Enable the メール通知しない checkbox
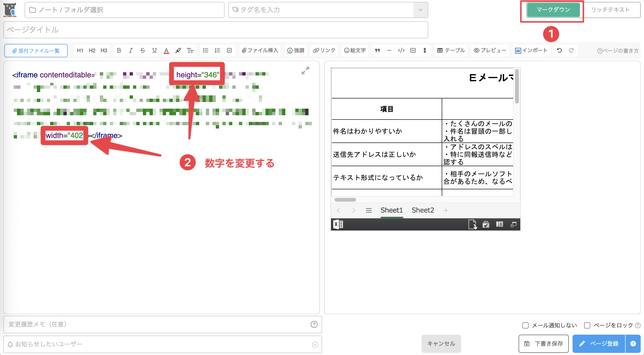 pyautogui.click(x=525, y=325)
